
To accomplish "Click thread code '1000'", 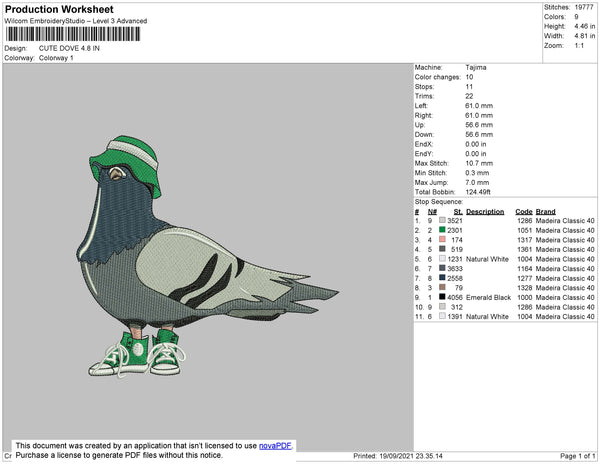I will [525, 297].
